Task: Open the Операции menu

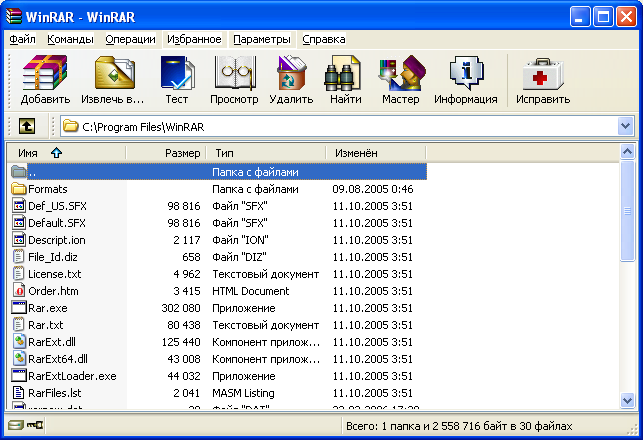Action: pyautogui.click(x=130, y=39)
